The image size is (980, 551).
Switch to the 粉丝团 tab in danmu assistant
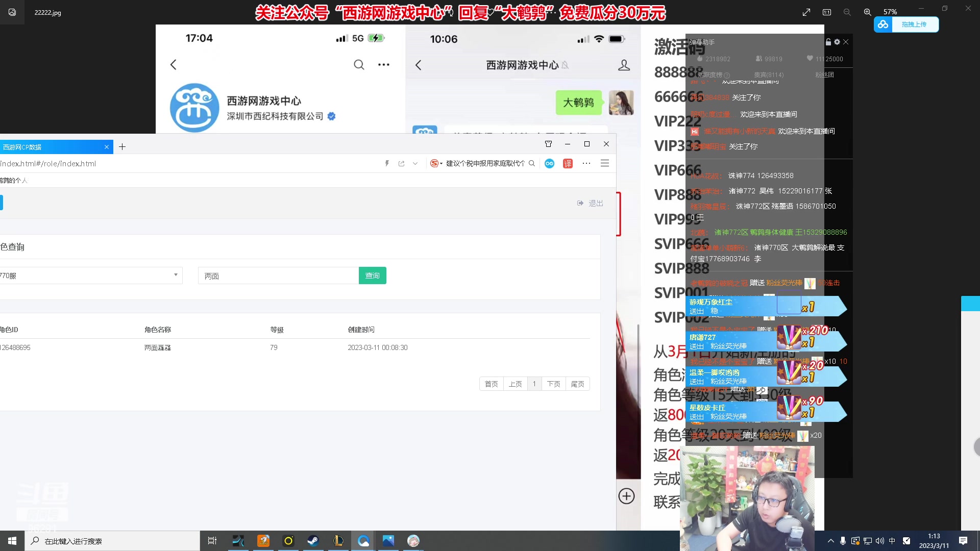pyautogui.click(x=824, y=75)
